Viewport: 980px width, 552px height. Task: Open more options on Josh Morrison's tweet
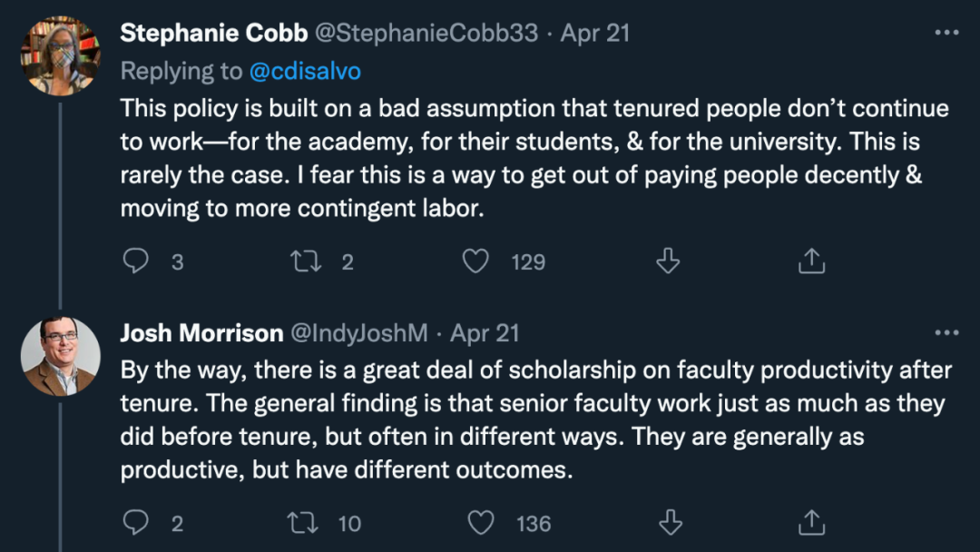point(946,333)
